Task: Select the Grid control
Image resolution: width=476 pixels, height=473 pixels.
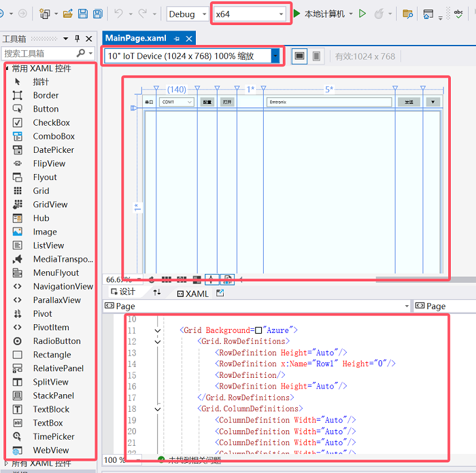Action: (41, 191)
